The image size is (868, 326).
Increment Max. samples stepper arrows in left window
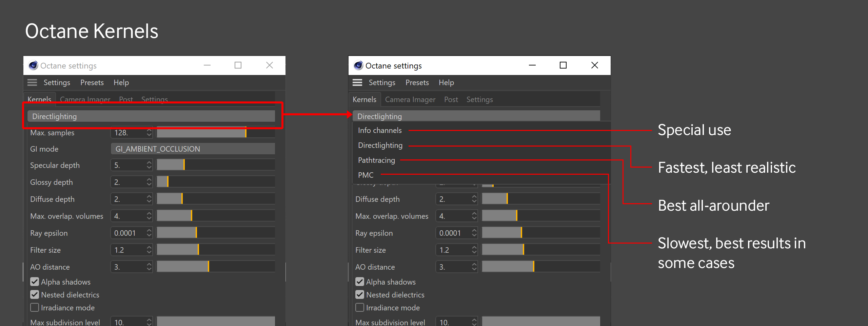(x=149, y=130)
